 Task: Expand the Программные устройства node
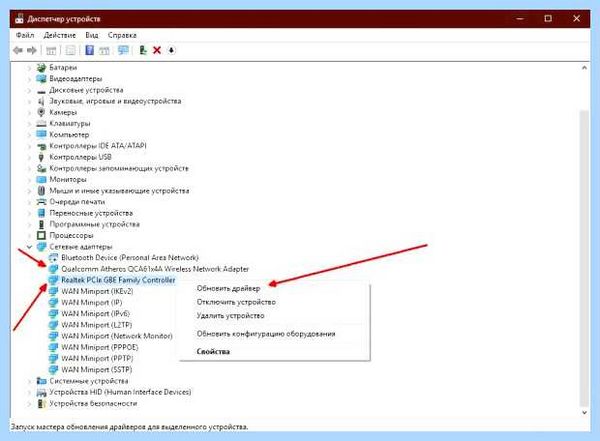[29, 224]
